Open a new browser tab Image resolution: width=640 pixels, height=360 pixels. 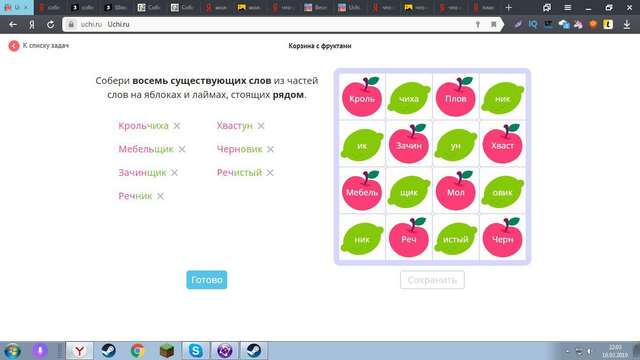[509, 7]
